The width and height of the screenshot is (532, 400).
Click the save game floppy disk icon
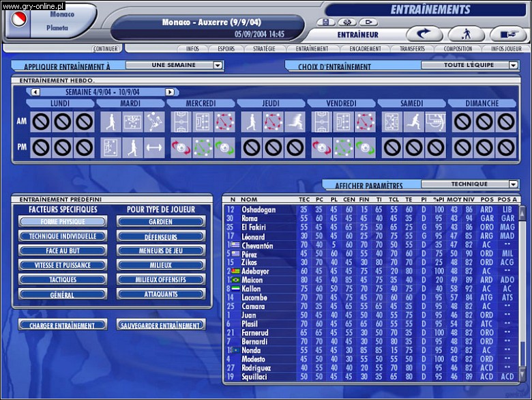(326, 23)
